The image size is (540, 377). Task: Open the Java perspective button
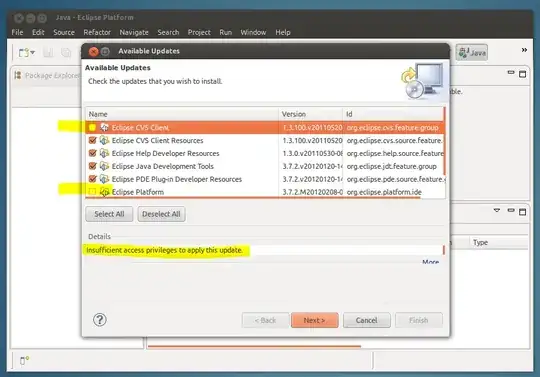pos(472,52)
